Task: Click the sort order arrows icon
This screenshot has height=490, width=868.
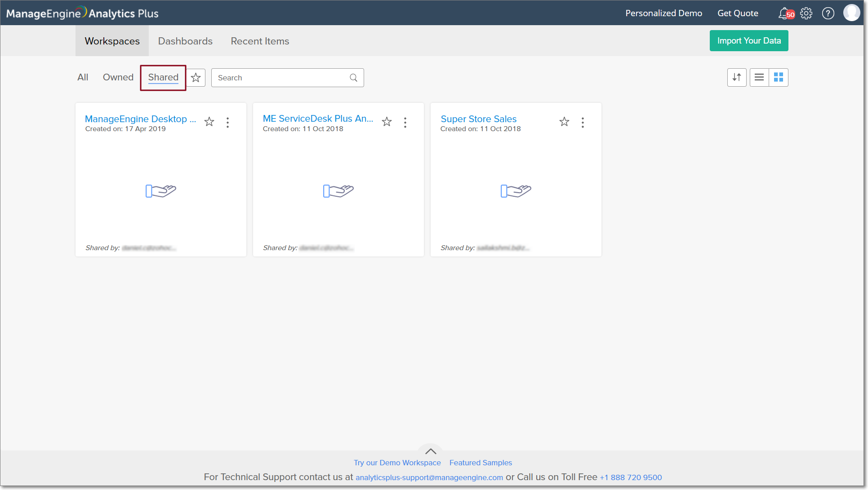Action: 737,77
